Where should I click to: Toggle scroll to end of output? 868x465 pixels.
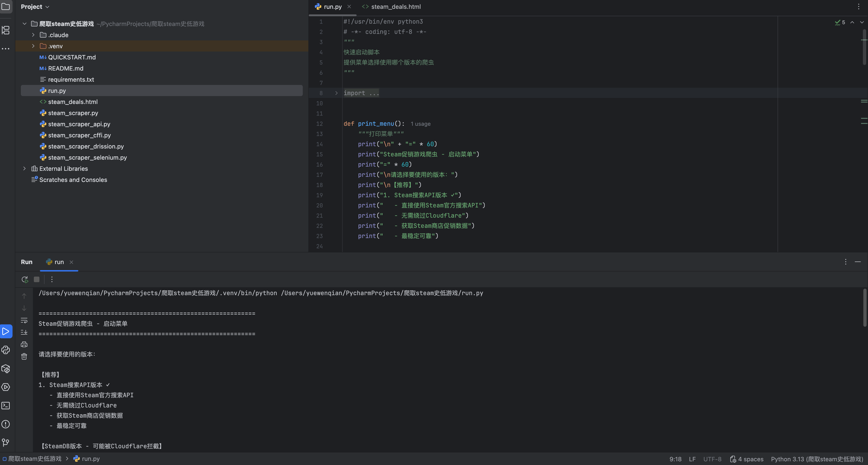24,332
